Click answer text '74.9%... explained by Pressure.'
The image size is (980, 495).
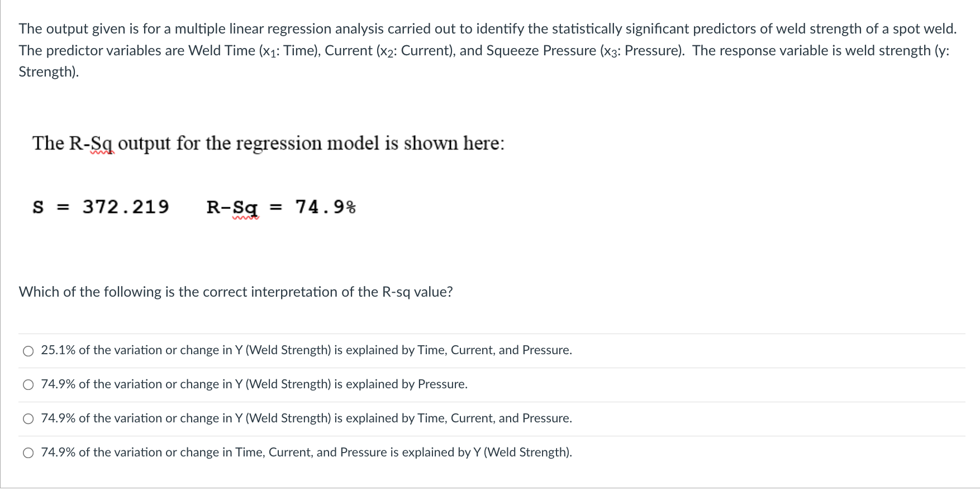(x=254, y=385)
